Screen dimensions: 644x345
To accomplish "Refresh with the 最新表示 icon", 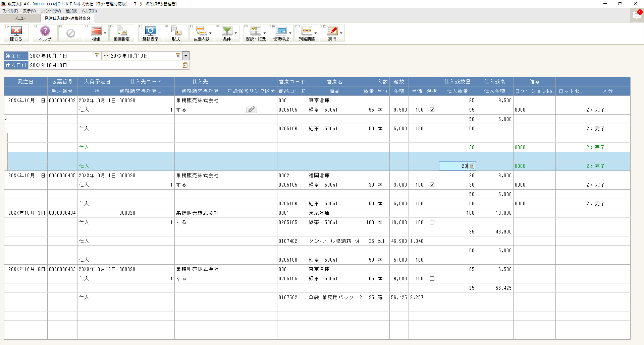I will pos(150,33).
